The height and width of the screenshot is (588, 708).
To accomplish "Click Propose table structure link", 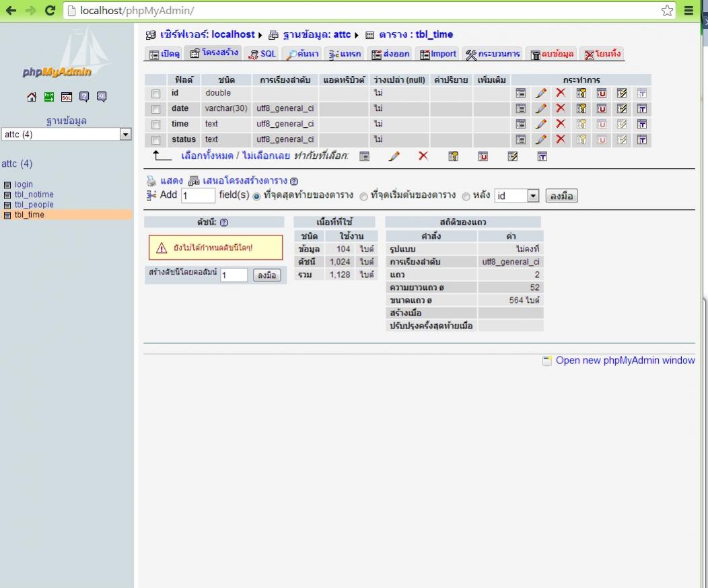I will click(245, 181).
